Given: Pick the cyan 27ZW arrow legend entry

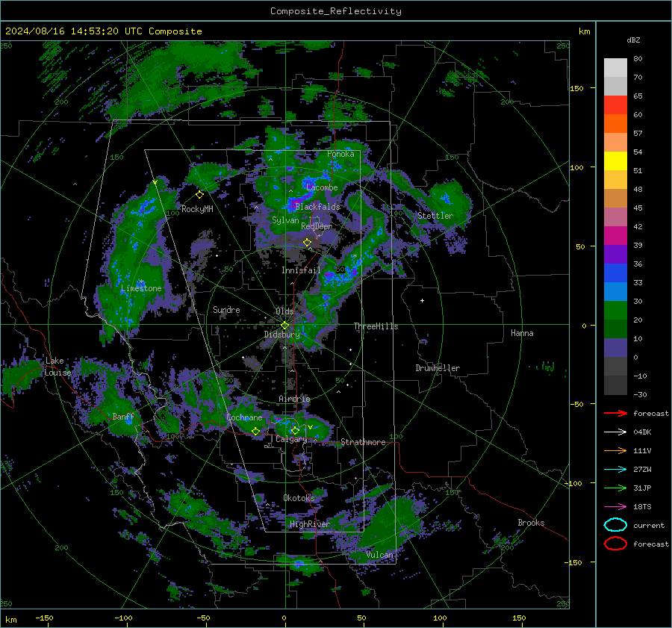Looking at the screenshot, I should [615, 470].
